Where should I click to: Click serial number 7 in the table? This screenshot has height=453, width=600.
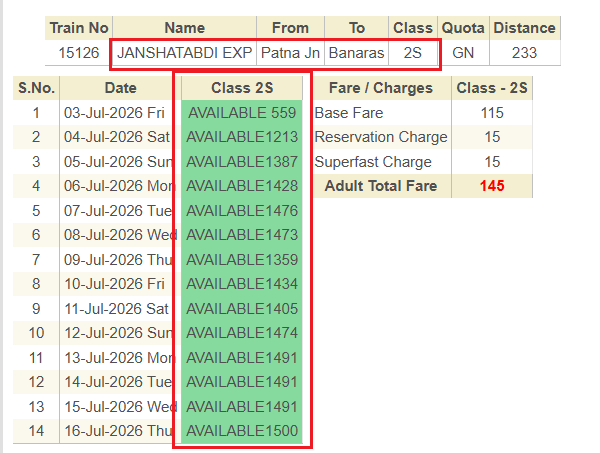pos(36,259)
